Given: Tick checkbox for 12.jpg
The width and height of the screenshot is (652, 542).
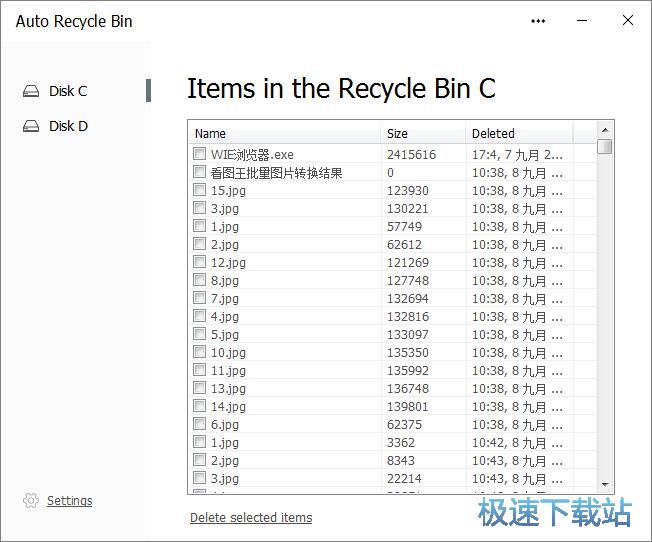Looking at the screenshot, I should (200, 262).
